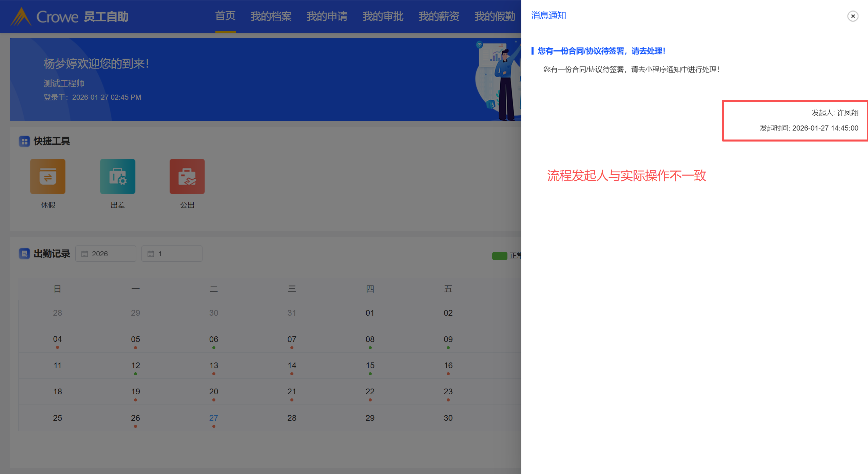Select date 27 in the attendance calendar

[214, 418]
